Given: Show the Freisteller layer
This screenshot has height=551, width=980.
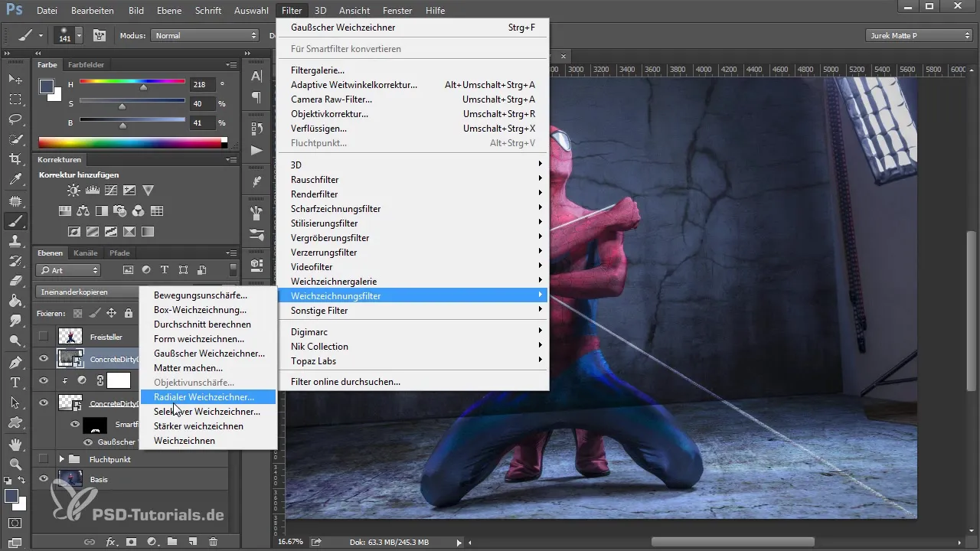Looking at the screenshot, I should pos(44,336).
